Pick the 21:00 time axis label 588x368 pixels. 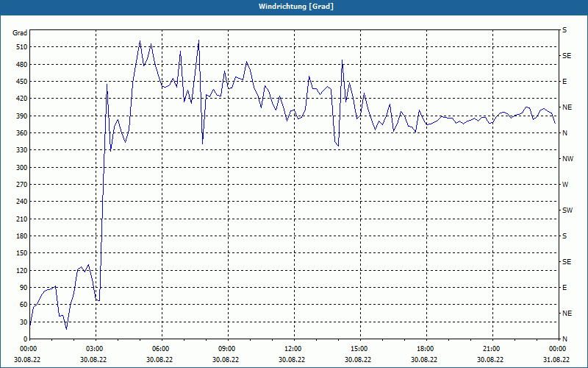tap(492, 349)
